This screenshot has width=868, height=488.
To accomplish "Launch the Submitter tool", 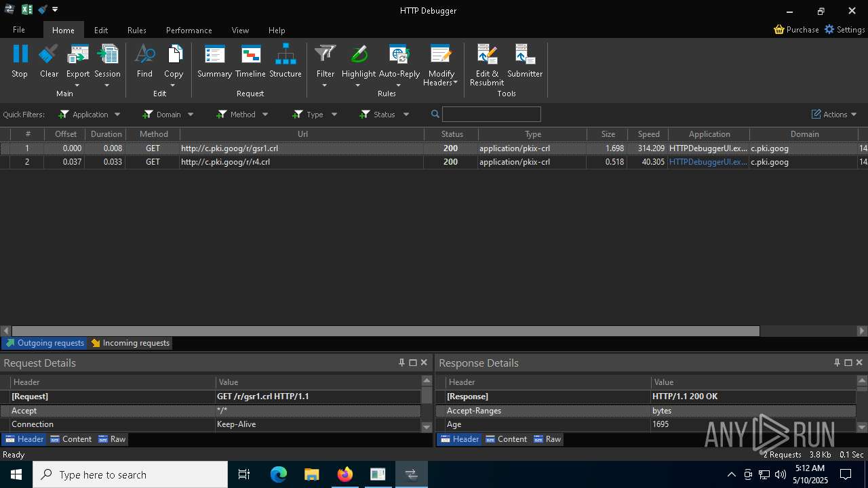I will click(525, 61).
